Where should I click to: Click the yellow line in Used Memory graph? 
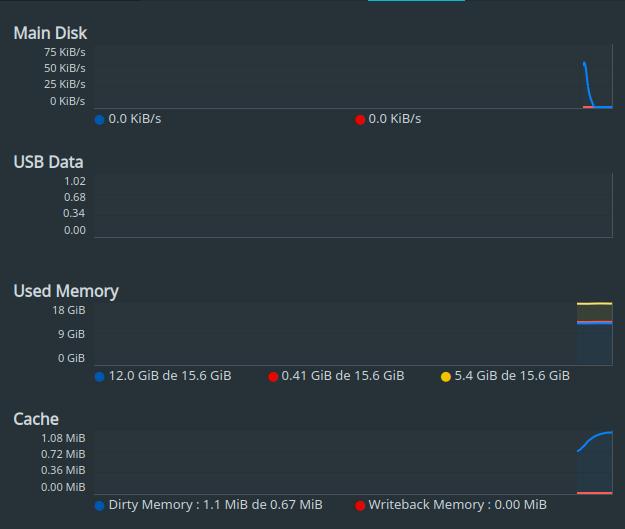[x=594, y=304]
